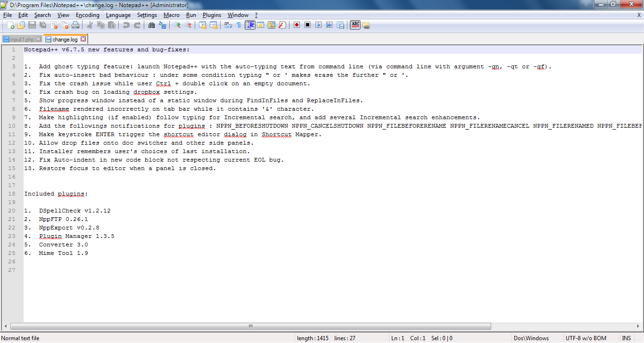
Task: Click the 'Mime Tool 1.9' text line
Action: [63, 253]
